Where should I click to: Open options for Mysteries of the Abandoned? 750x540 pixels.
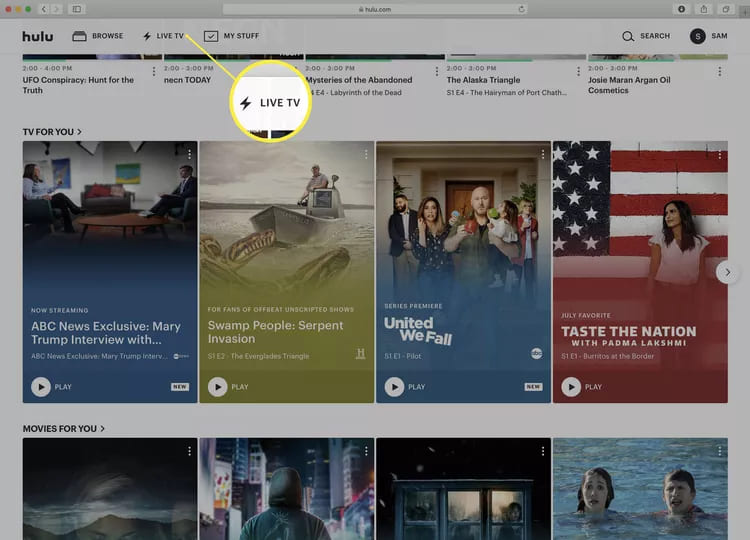pos(437,72)
